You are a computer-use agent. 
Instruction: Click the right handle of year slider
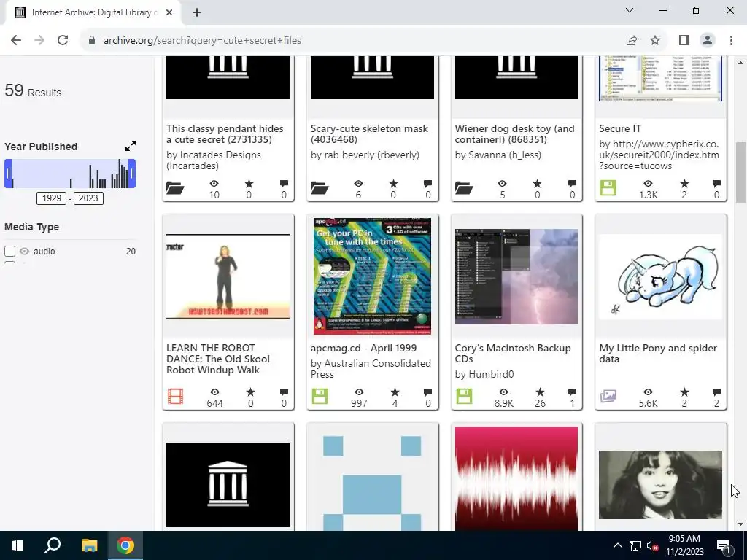tap(133, 174)
